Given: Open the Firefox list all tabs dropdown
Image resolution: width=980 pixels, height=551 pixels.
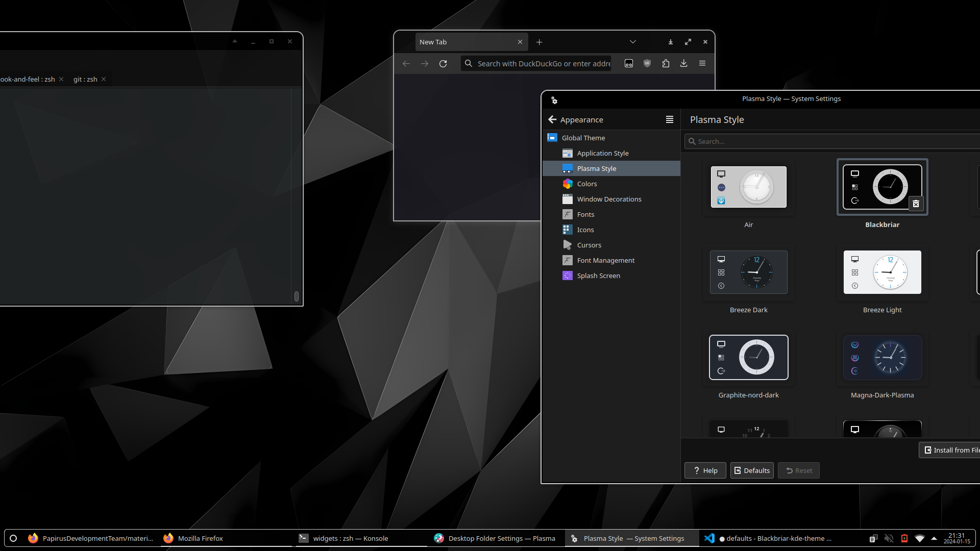Looking at the screenshot, I should click(x=633, y=42).
